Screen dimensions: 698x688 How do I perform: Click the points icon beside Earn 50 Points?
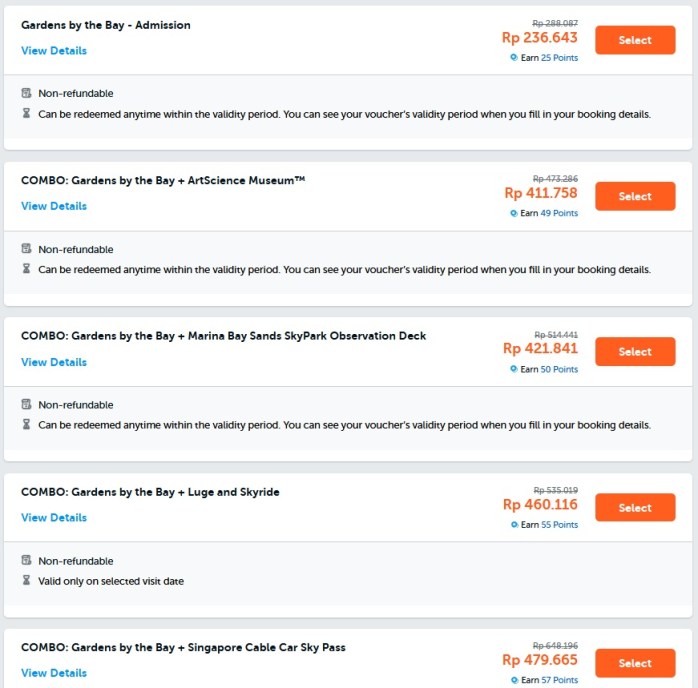(x=514, y=369)
